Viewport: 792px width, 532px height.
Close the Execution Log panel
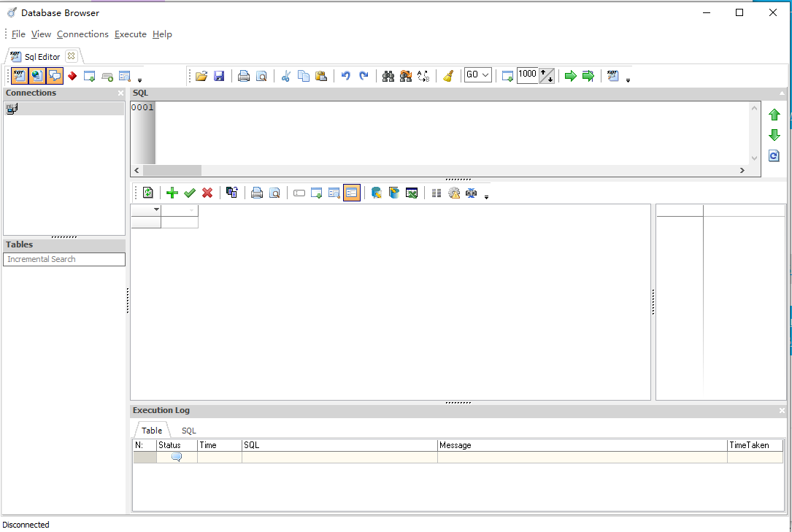(782, 411)
